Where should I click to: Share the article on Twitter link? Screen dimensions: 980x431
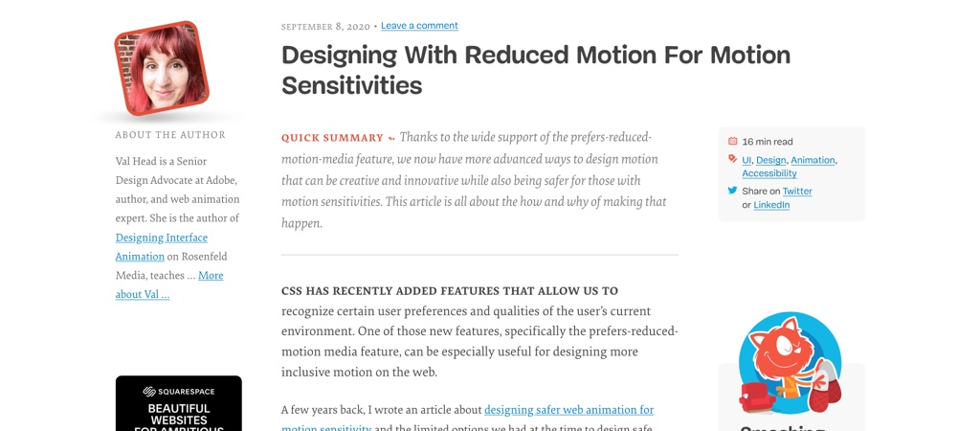pos(797,192)
